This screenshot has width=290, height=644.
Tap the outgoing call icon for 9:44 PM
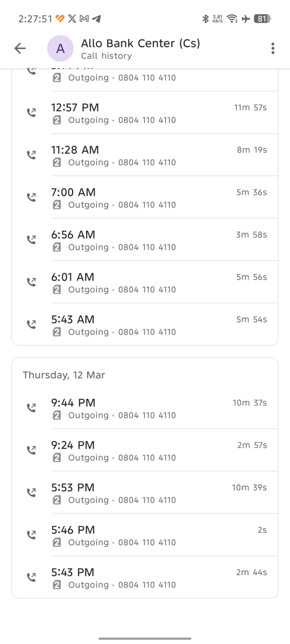31,408
